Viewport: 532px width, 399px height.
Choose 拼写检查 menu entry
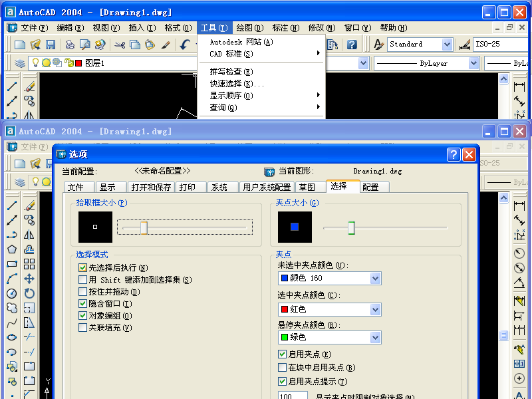pyautogui.click(x=261, y=72)
